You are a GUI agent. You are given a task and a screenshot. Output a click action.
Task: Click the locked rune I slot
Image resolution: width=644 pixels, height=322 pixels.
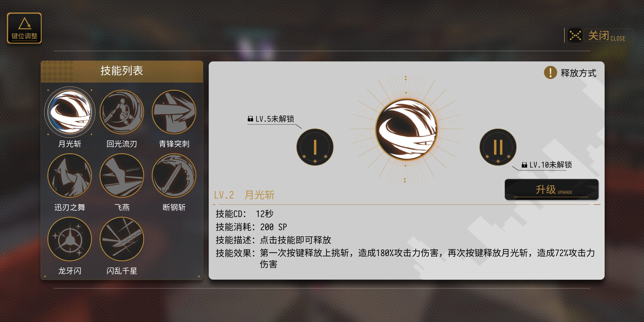(x=315, y=147)
